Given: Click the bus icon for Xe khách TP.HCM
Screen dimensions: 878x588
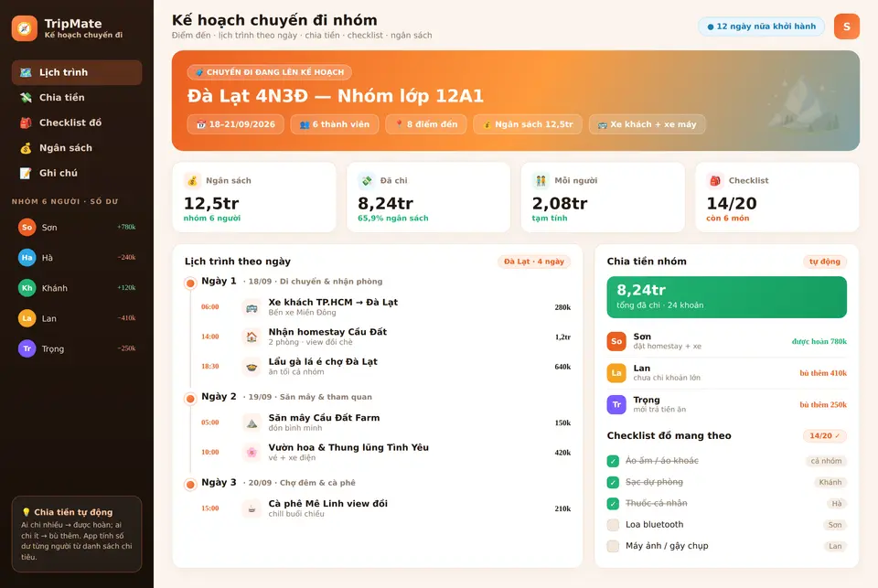Looking at the screenshot, I should [x=252, y=307].
